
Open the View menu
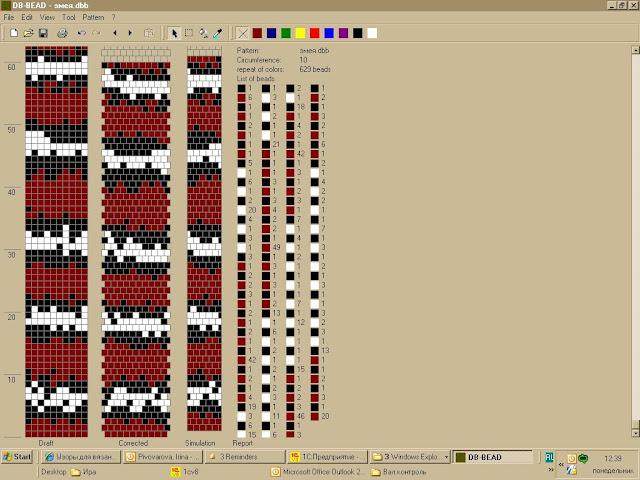click(x=47, y=18)
